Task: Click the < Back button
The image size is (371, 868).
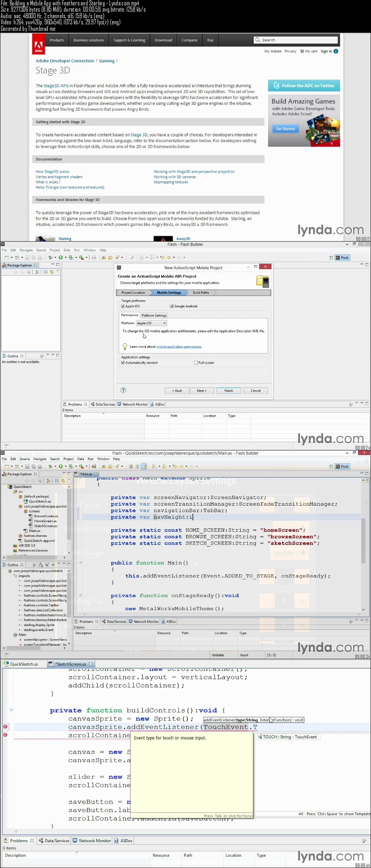Action: (x=177, y=391)
